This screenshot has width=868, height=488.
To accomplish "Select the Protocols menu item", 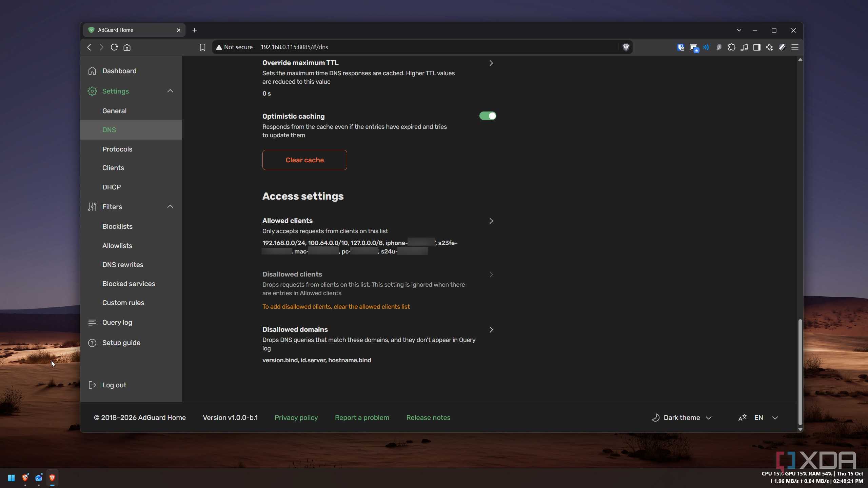I will pyautogui.click(x=117, y=149).
